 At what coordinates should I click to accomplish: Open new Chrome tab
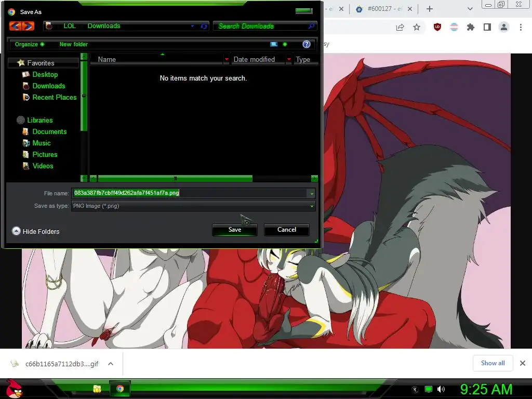pos(430,9)
